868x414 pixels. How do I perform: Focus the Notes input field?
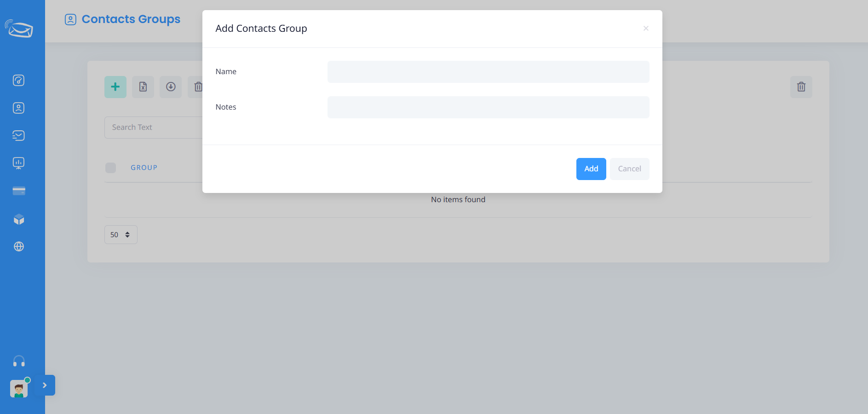point(489,107)
